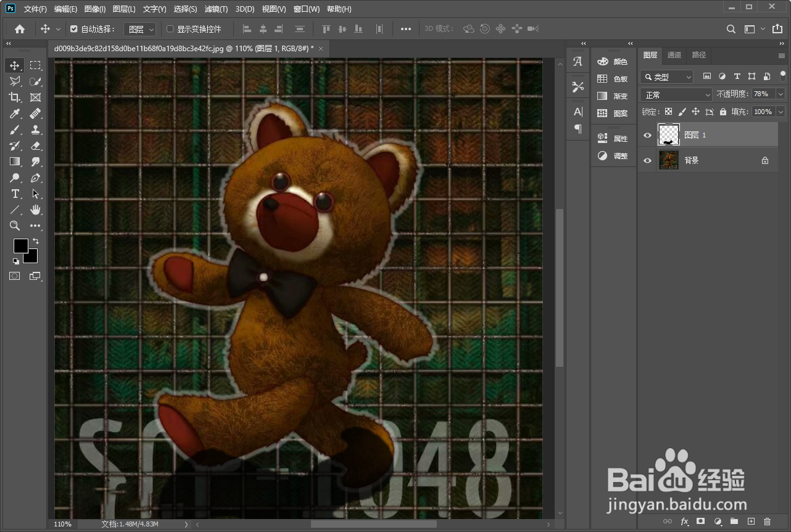Screen dimensions: 791x532
Task: Open the 图层 auto-select dropdown
Action: click(x=141, y=29)
